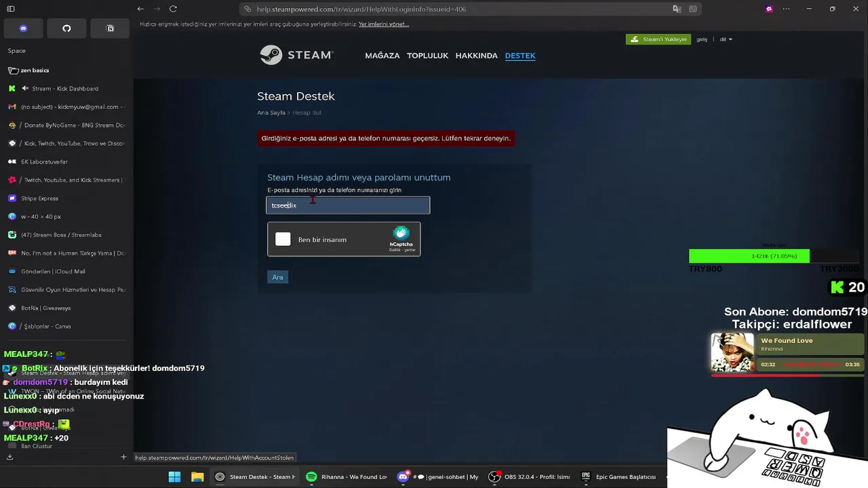Check the 'Ben bir insanım' captcha box
Viewport: 868px width, 488px height.
click(283, 239)
